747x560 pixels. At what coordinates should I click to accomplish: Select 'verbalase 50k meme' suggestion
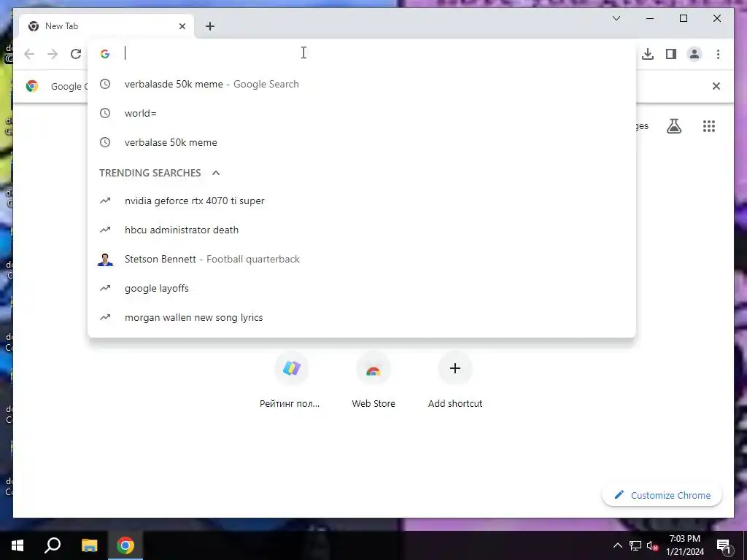362,142
